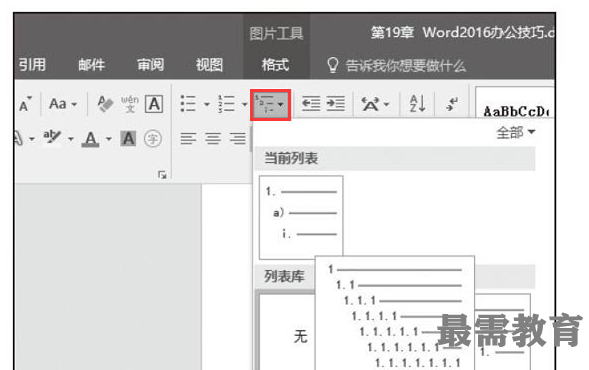This screenshot has width=589, height=370.
Task: Click the character border A icon
Action: click(x=154, y=104)
